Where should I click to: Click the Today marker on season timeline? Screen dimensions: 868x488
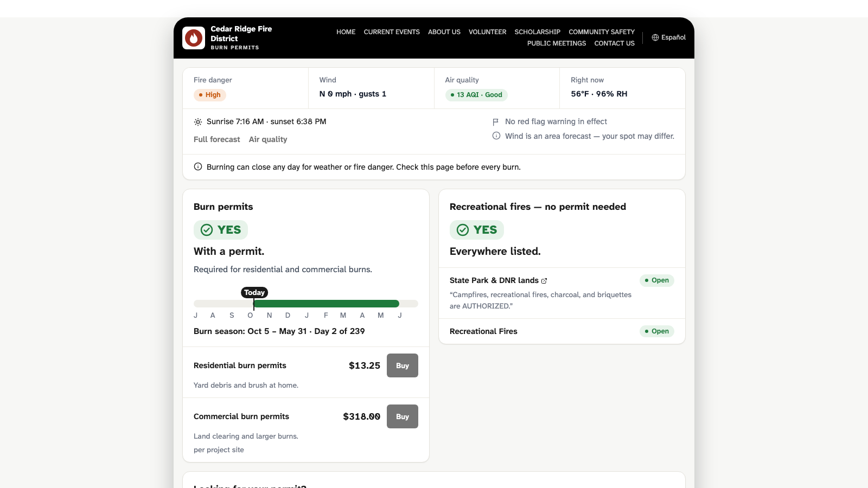point(254,292)
